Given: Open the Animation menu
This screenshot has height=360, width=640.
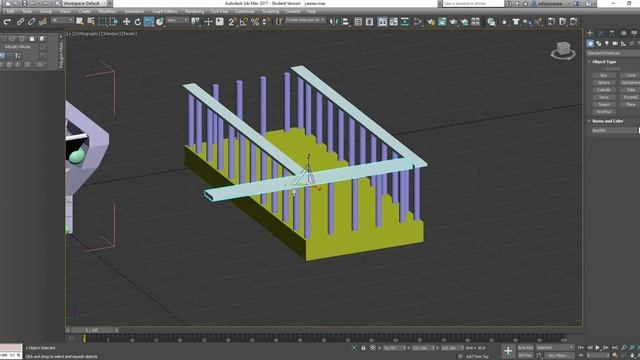Looking at the screenshot, I should 134,11.
